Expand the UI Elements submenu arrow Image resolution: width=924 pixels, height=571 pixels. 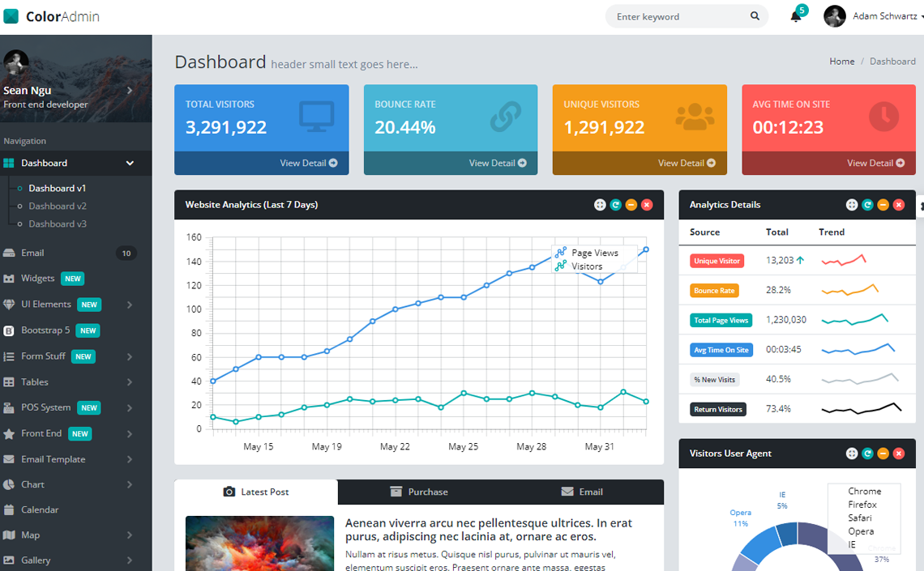pyautogui.click(x=130, y=305)
